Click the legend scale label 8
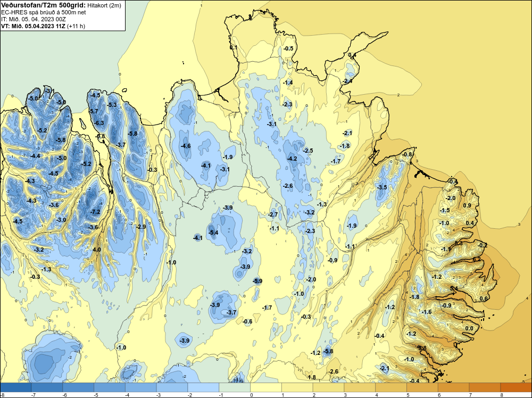Viewport: 532px width, 398px height. click(x=502, y=395)
